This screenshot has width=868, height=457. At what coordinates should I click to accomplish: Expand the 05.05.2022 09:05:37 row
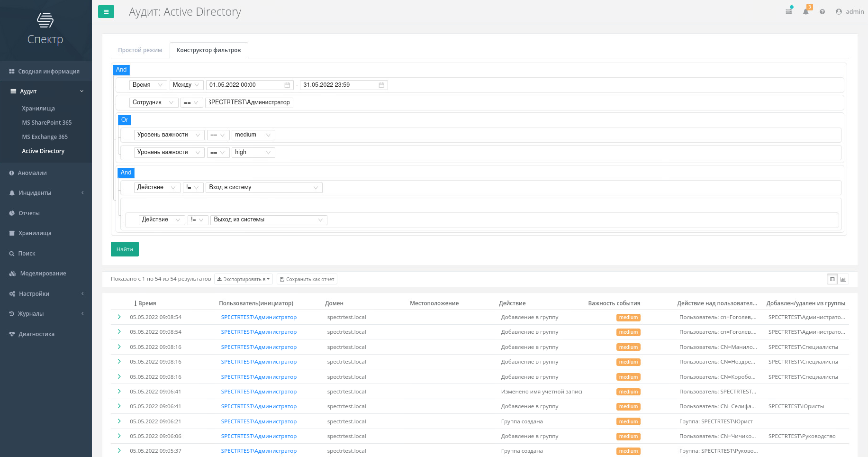(x=119, y=451)
